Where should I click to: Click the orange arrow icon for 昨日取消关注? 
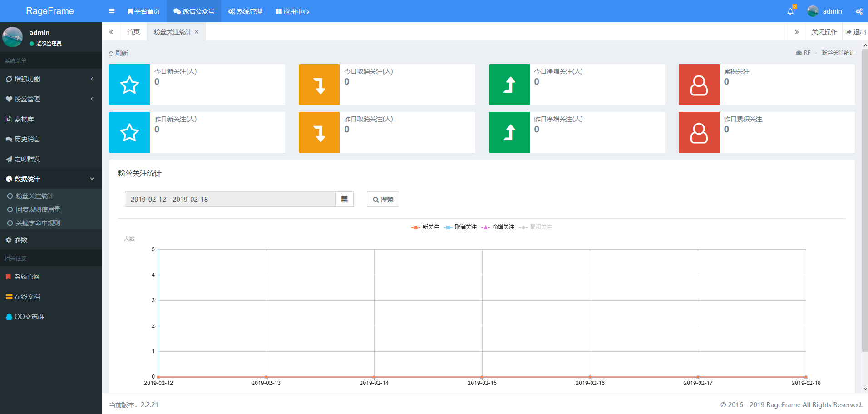click(319, 132)
